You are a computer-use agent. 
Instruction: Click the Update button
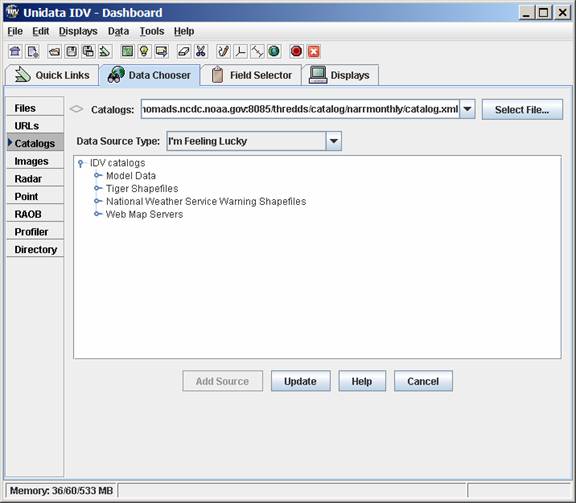300,381
